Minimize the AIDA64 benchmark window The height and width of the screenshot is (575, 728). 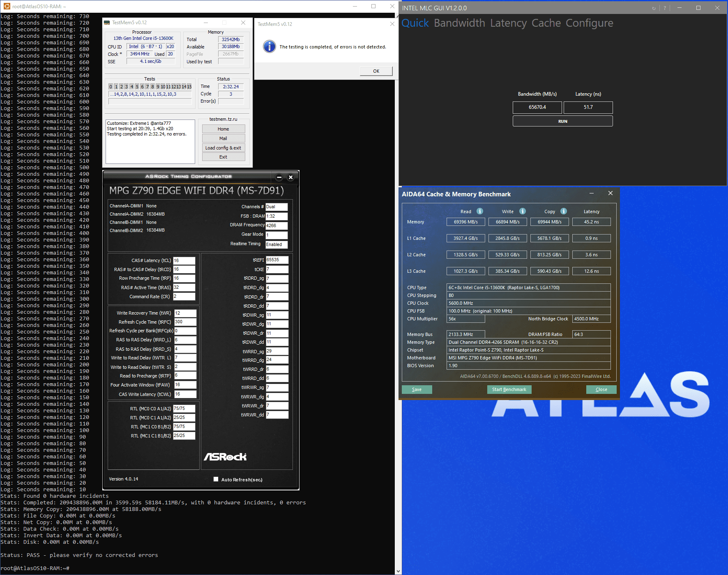(592, 193)
